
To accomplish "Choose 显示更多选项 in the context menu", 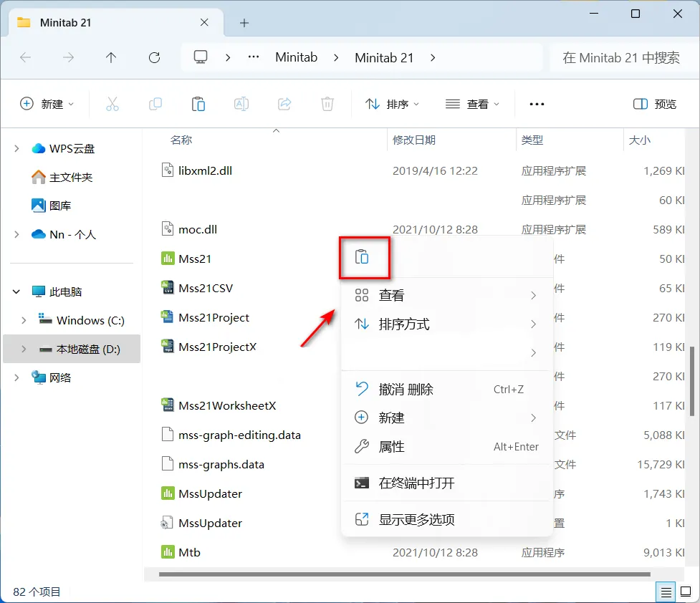I will pos(447,519).
